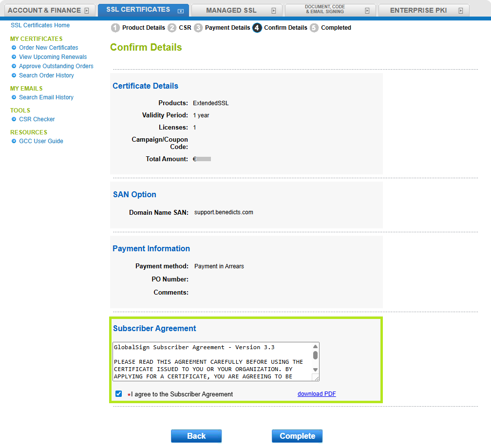Click bullet icon beside CSR Checker
Viewport: 491px width, 448px height.
tap(14, 119)
